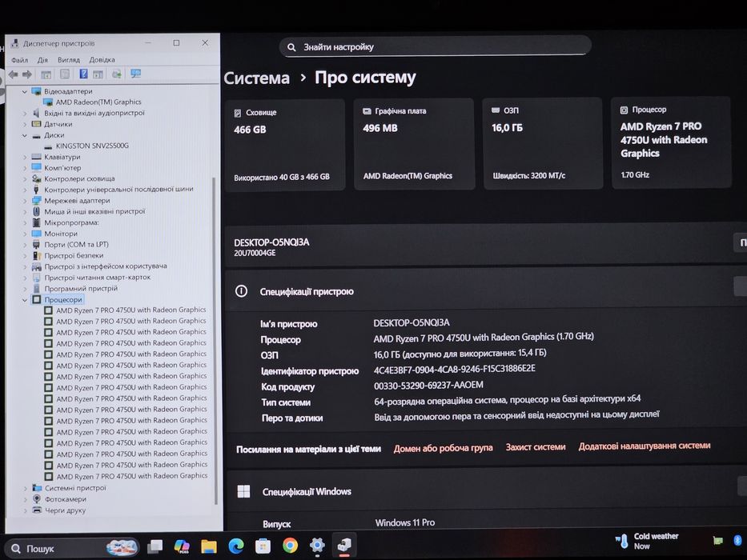Open the ОЗП 16,0 ГБ card
This screenshot has width=747, height=560.
(x=542, y=143)
